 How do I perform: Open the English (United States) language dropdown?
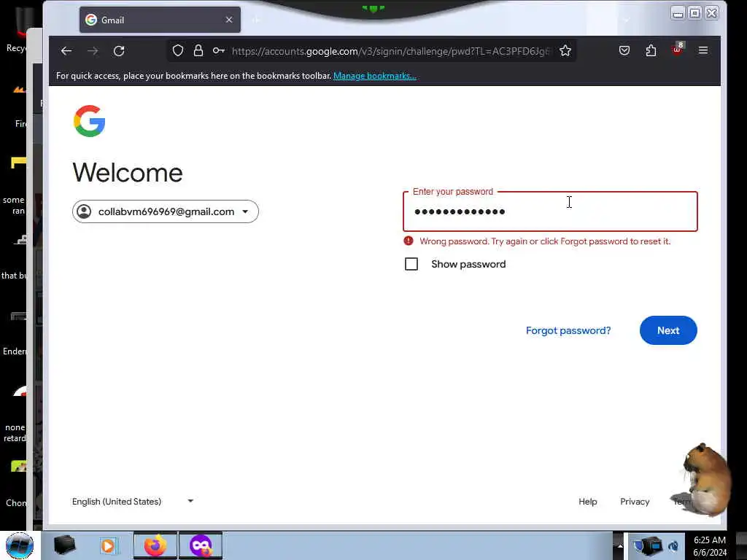point(133,502)
